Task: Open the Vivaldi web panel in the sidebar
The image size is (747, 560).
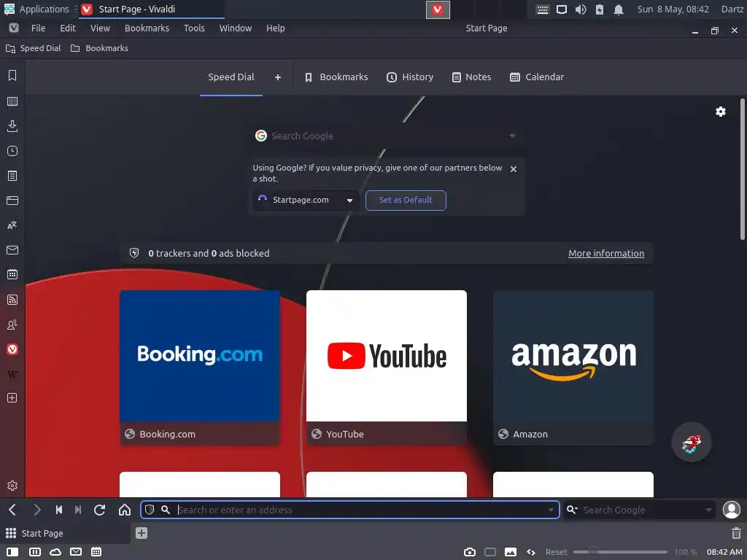Action: coord(12,349)
